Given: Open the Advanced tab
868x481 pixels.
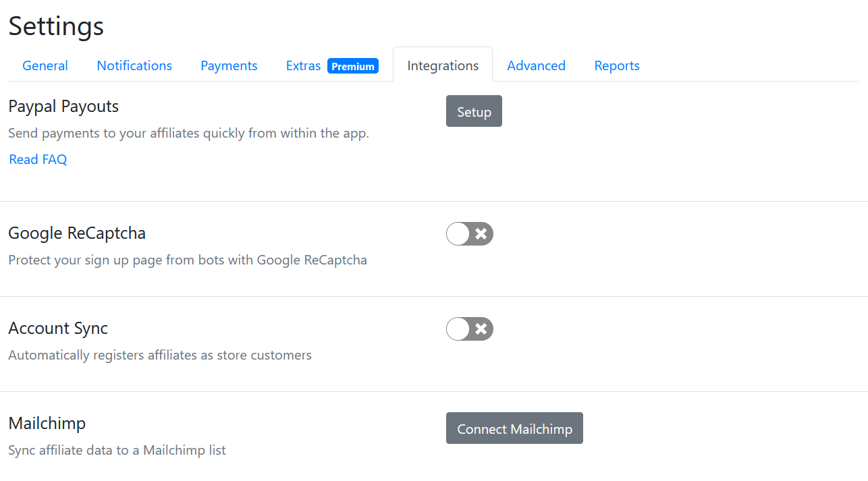Looking at the screenshot, I should point(536,65).
